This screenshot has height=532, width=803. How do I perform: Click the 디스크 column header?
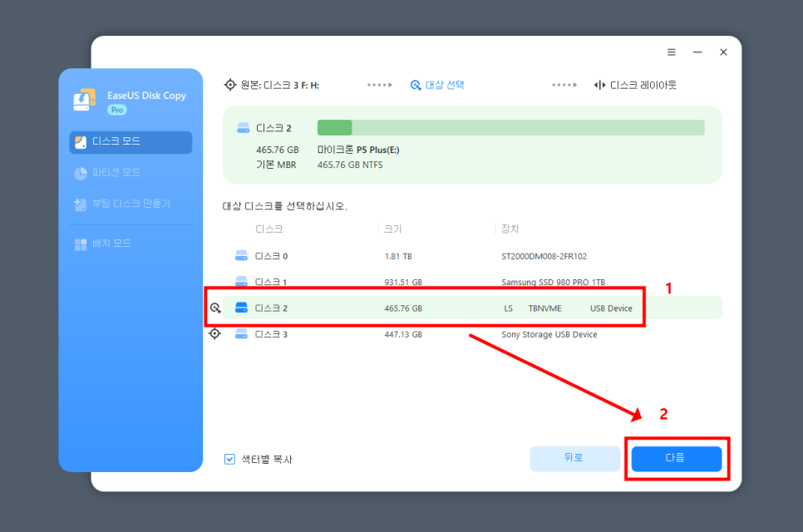point(268,229)
